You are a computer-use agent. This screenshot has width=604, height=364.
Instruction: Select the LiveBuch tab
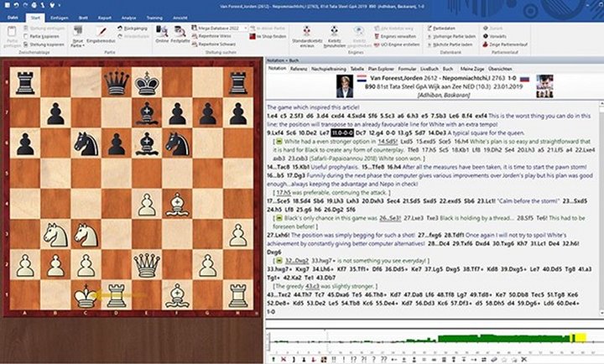coord(430,69)
